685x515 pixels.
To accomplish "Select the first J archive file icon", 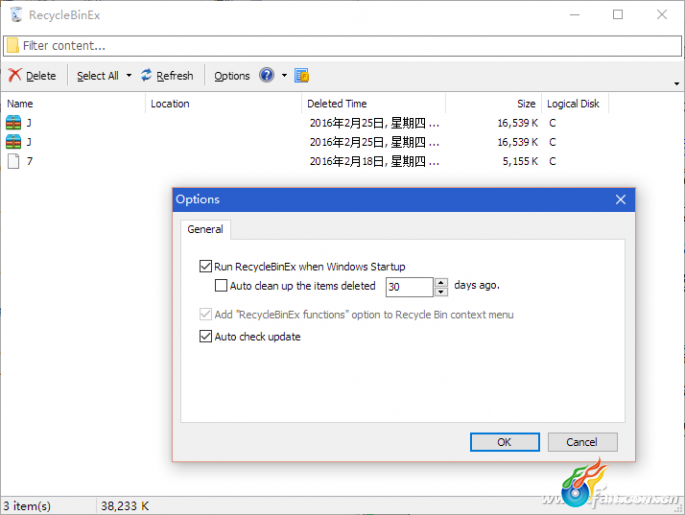I will (x=14, y=123).
